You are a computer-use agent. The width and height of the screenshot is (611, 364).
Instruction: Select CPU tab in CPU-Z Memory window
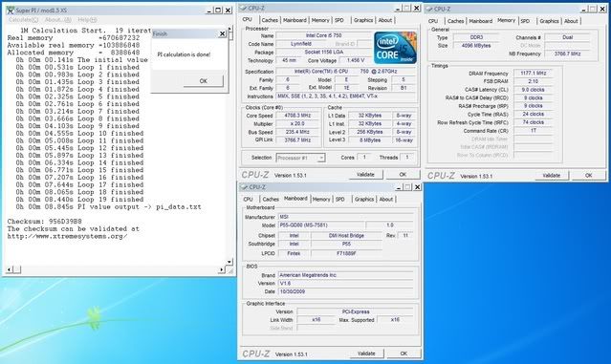coord(433,21)
